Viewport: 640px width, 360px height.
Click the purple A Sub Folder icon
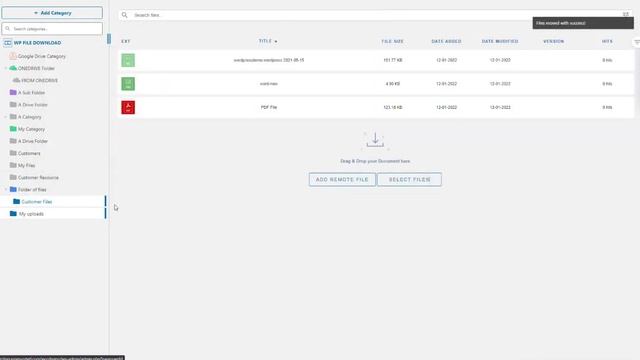coord(13,93)
